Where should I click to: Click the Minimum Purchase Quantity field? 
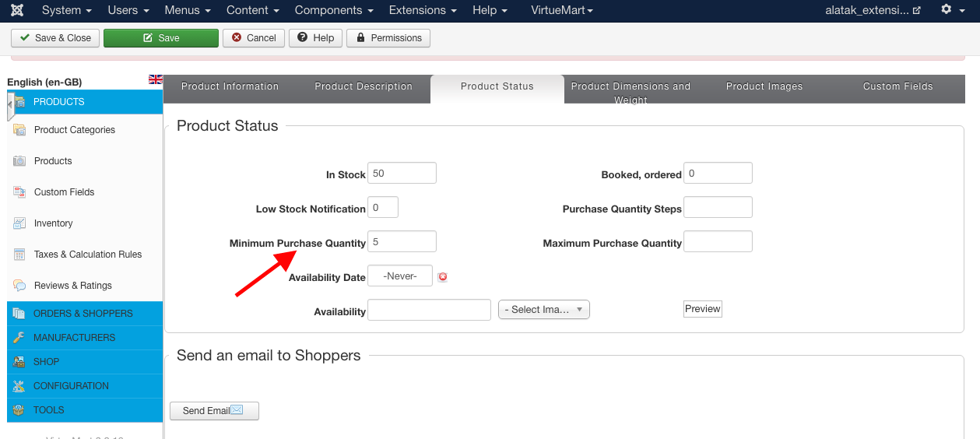[402, 242]
